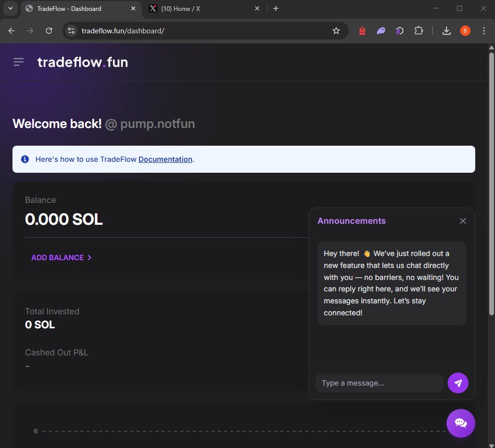Close the Home / X tab

click(257, 8)
